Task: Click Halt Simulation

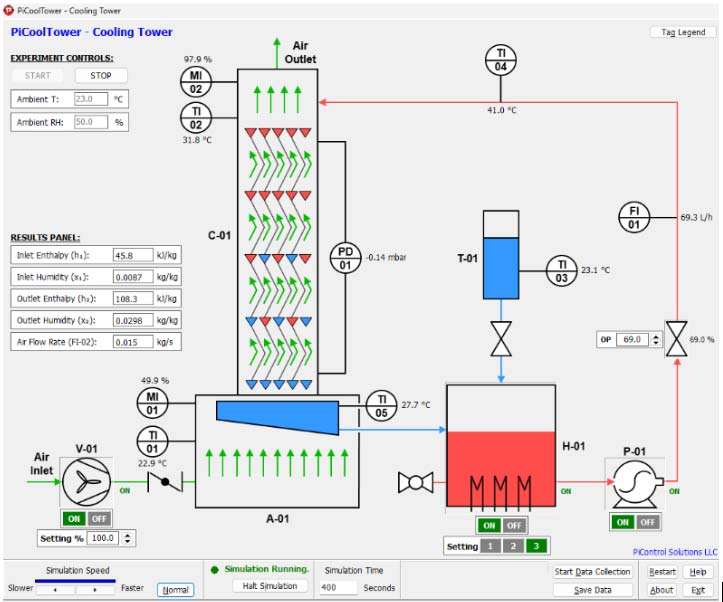Action: [x=270, y=586]
